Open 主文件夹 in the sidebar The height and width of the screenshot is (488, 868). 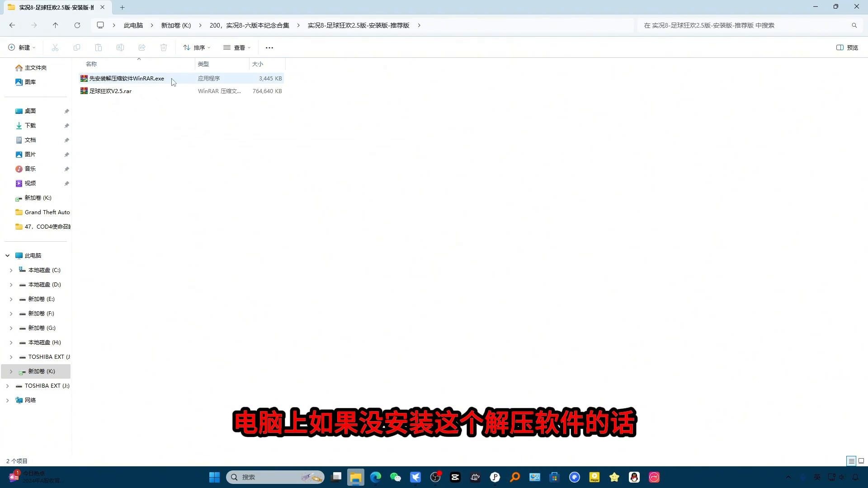pos(36,67)
